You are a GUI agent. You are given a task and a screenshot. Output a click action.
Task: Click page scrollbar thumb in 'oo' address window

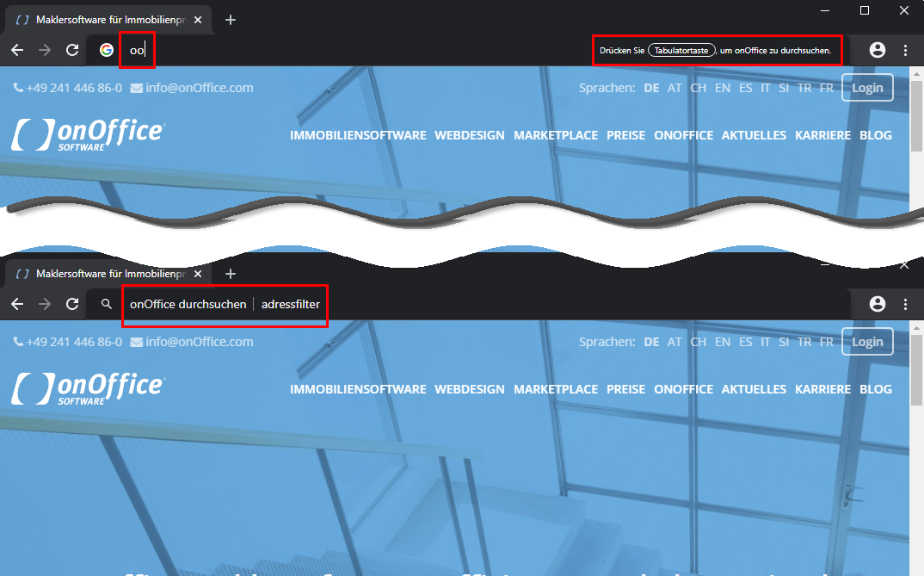tap(916, 115)
